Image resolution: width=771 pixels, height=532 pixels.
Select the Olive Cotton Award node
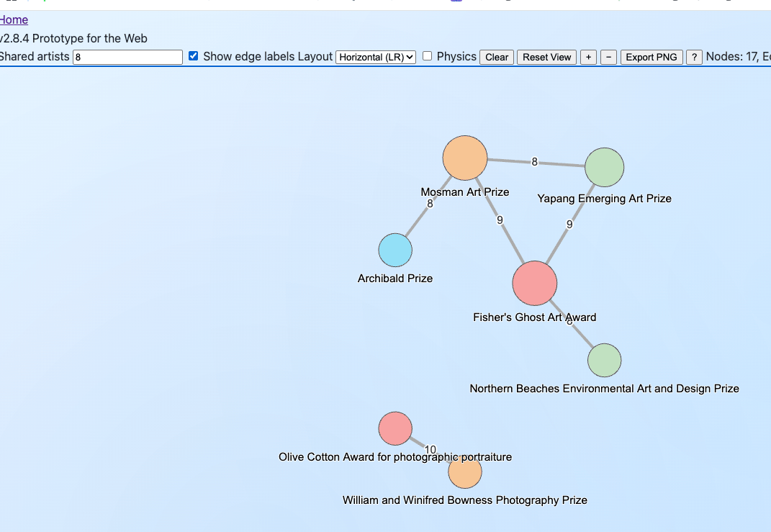395,429
